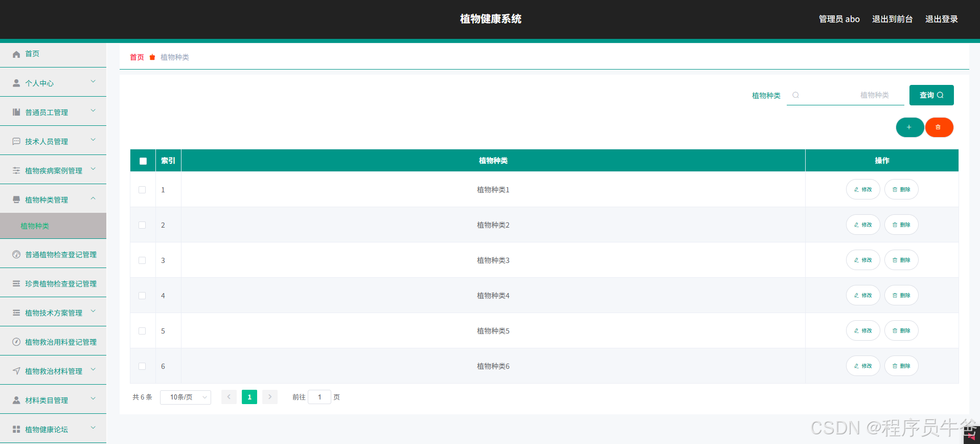Click the previous page arrow in pagination

coord(229,397)
